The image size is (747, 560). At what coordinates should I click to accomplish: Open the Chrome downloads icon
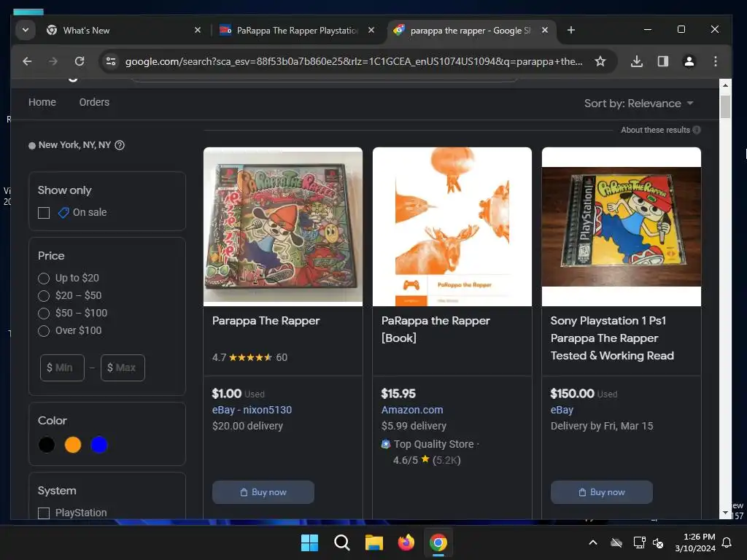point(636,61)
